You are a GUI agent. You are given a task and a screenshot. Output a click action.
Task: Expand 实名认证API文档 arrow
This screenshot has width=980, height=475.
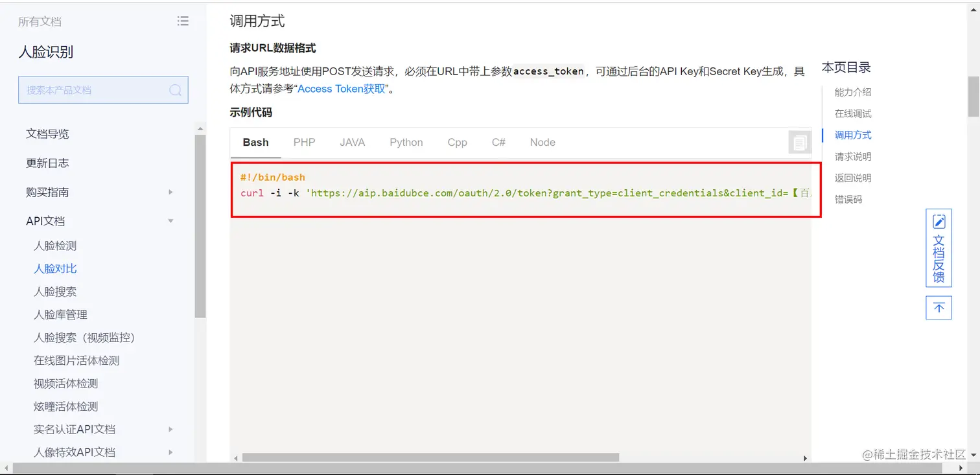[170, 429]
